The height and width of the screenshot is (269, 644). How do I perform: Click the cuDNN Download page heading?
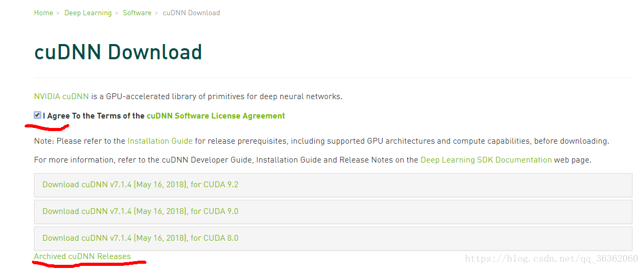coord(118,52)
